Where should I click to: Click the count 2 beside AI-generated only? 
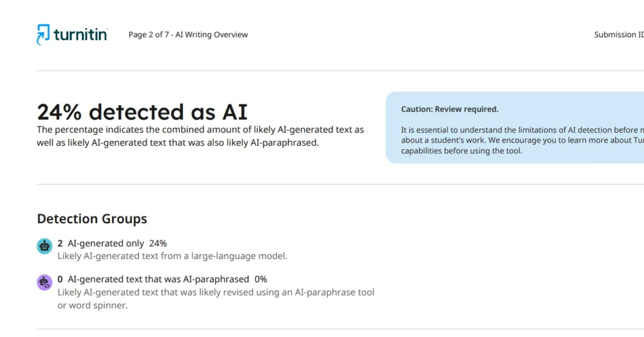pyautogui.click(x=60, y=243)
